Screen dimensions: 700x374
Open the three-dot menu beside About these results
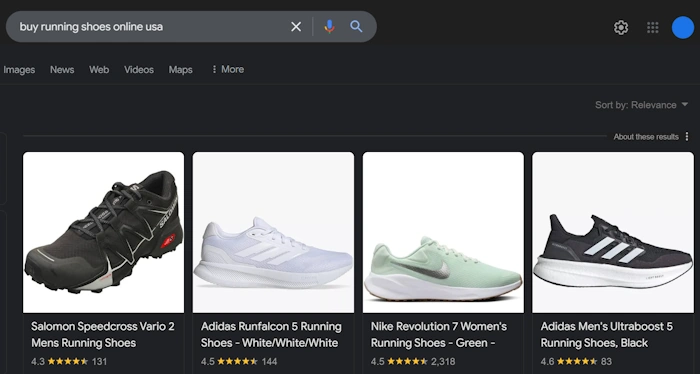point(687,137)
